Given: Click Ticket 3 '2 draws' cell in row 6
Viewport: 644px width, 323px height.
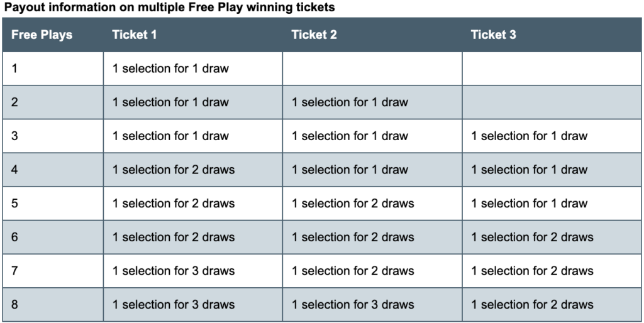Looking at the screenshot, I should pos(552,237).
